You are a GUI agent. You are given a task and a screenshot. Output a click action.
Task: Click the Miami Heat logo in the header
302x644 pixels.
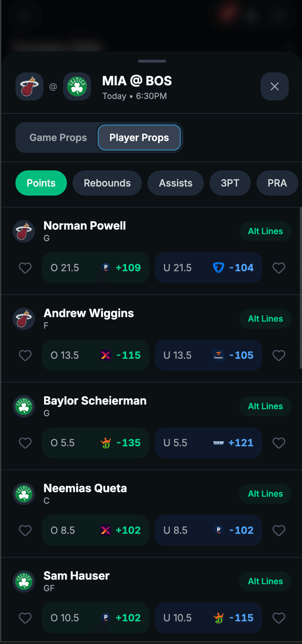[29, 86]
